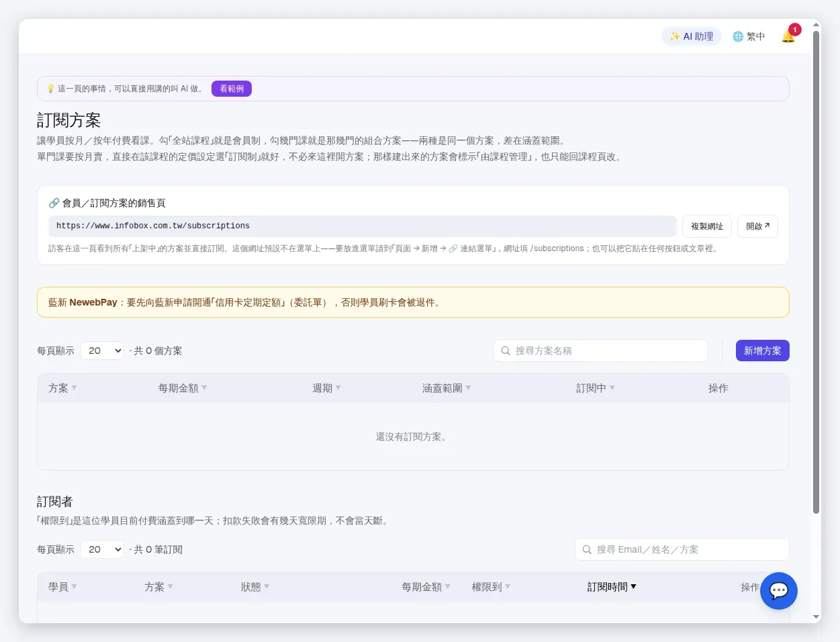Open the sales page via 開啟

click(x=757, y=226)
